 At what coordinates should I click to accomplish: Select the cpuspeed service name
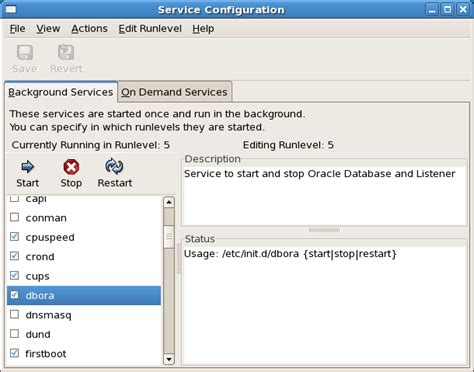[x=50, y=237]
